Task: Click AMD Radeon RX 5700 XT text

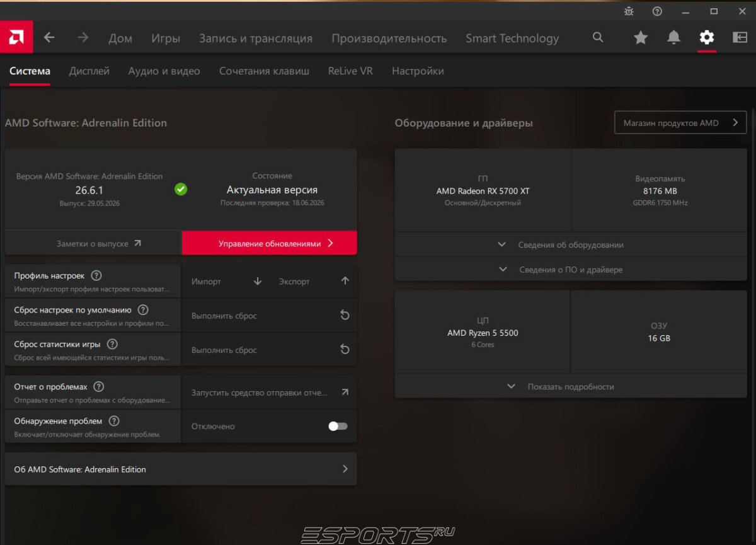Action: 483,191
